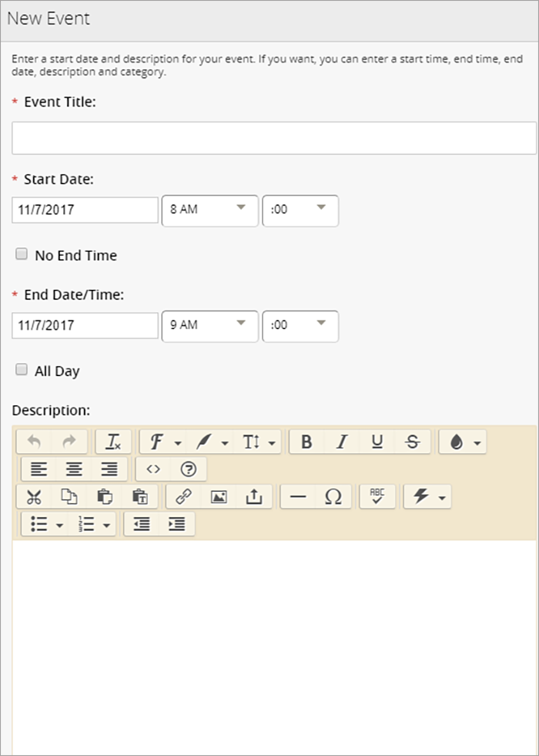Apply strikethrough formatting in the editor
The width and height of the screenshot is (539, 756).
[412, 442]
